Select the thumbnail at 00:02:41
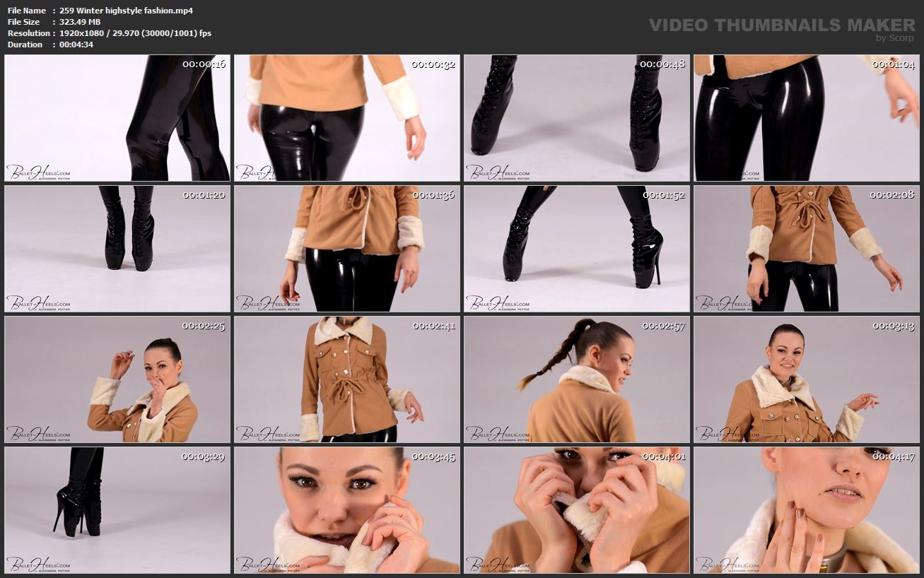Screen dimensions: 924x578 click(347, 379)
